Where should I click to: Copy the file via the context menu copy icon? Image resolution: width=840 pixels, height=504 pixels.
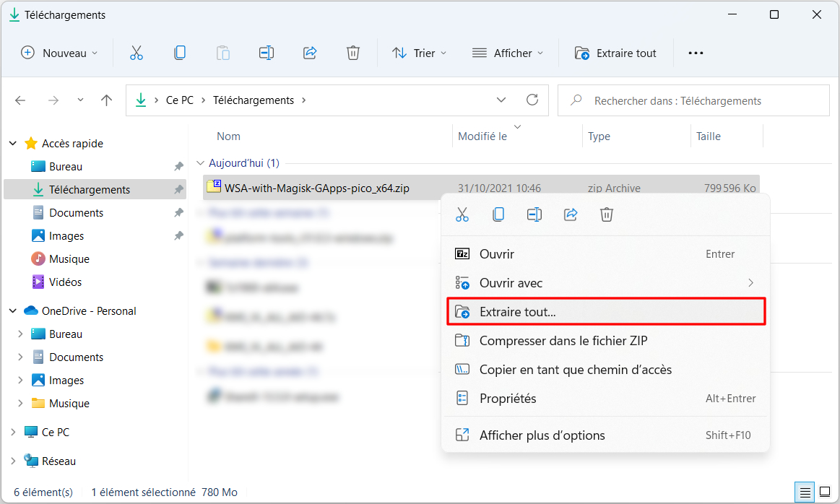point(498,214)
